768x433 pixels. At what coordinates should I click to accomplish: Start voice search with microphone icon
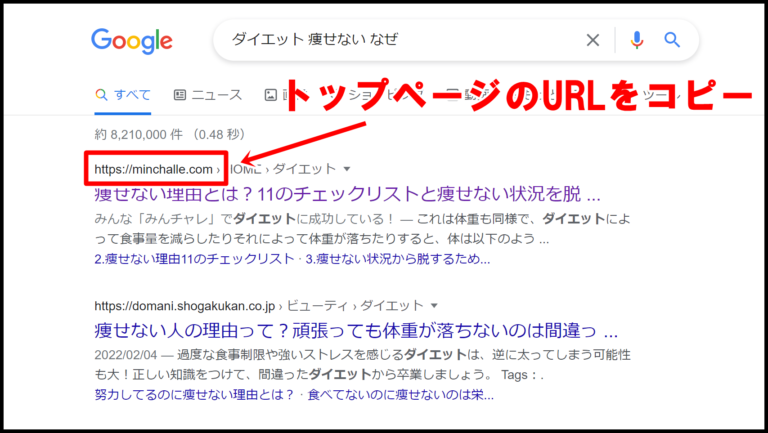[637, 40]
